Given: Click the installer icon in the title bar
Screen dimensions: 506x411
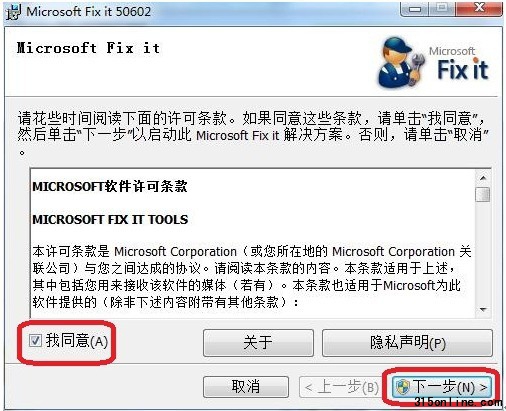Looking at the screenshot, I should click(x=13, y=13).
